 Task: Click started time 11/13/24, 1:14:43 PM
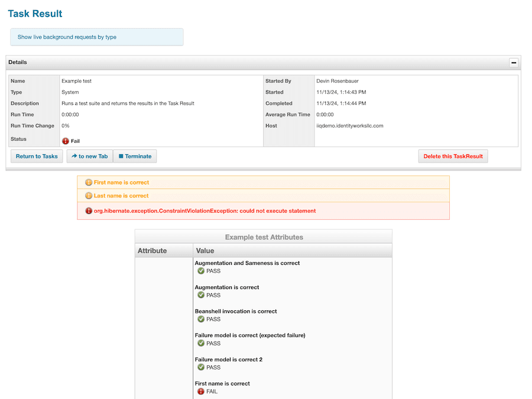(341, 92)
